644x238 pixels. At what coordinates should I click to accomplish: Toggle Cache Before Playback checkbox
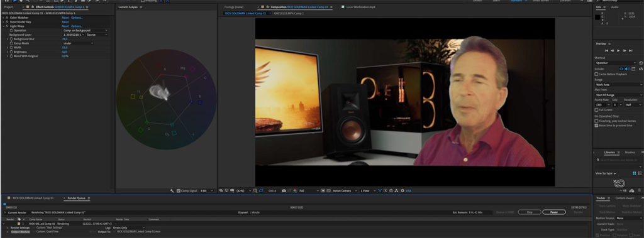[596, 74]
